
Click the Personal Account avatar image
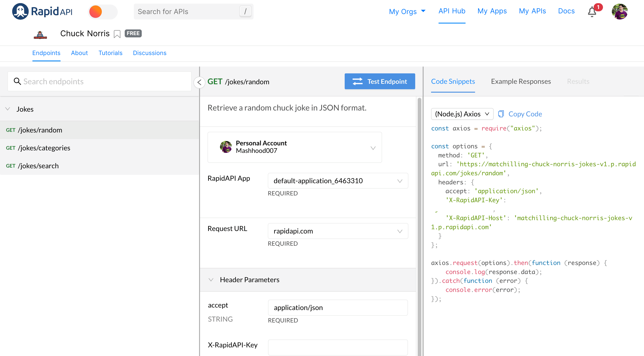226,147
